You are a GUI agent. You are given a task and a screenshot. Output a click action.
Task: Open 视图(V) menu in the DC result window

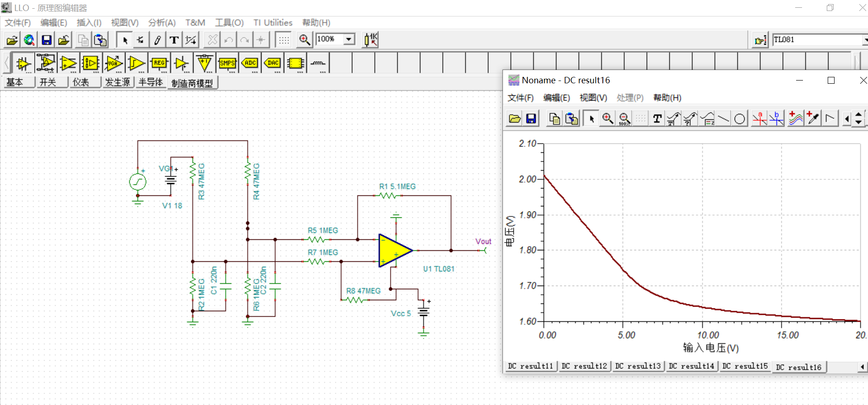click(593, 97)
